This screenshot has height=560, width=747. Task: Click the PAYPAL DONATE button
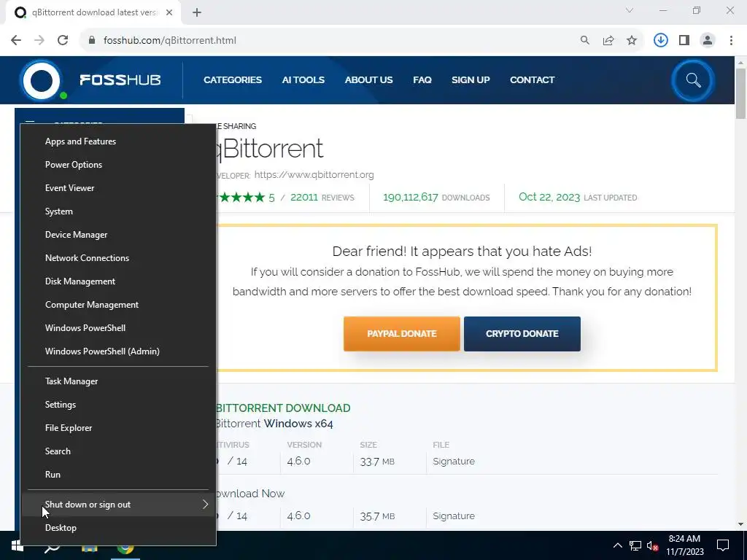pos(402,334)
